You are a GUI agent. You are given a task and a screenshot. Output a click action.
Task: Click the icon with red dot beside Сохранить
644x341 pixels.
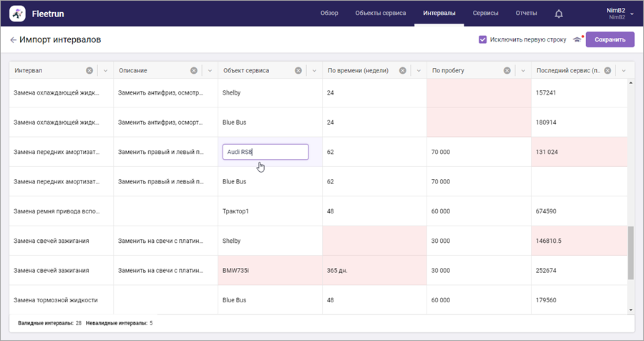577,40
